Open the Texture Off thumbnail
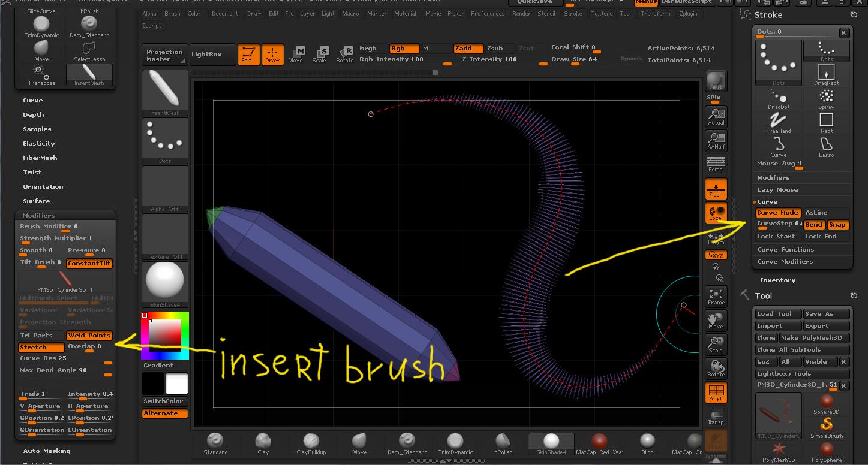The image size is (868, 465). pos(165,237)
